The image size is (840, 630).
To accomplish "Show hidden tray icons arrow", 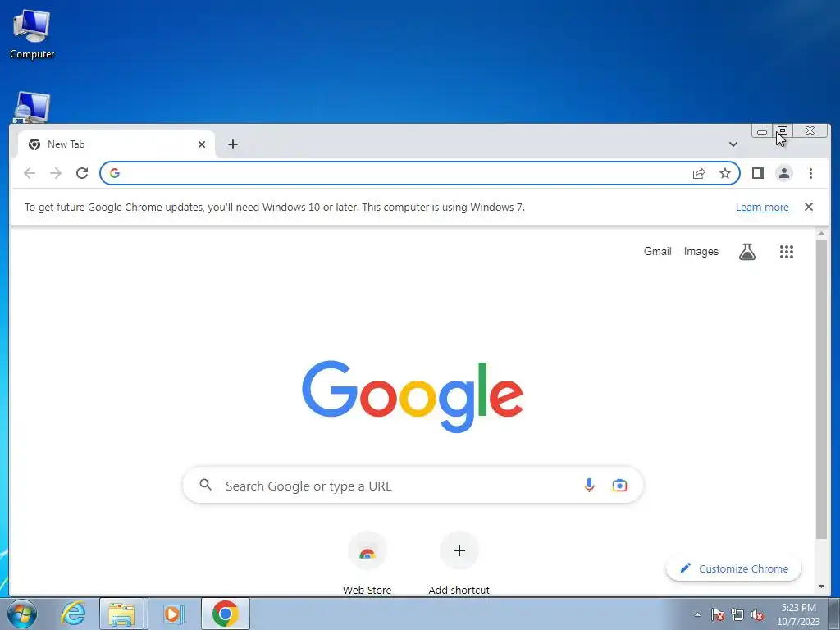I will pyautogui.click(x=697, y=614).
